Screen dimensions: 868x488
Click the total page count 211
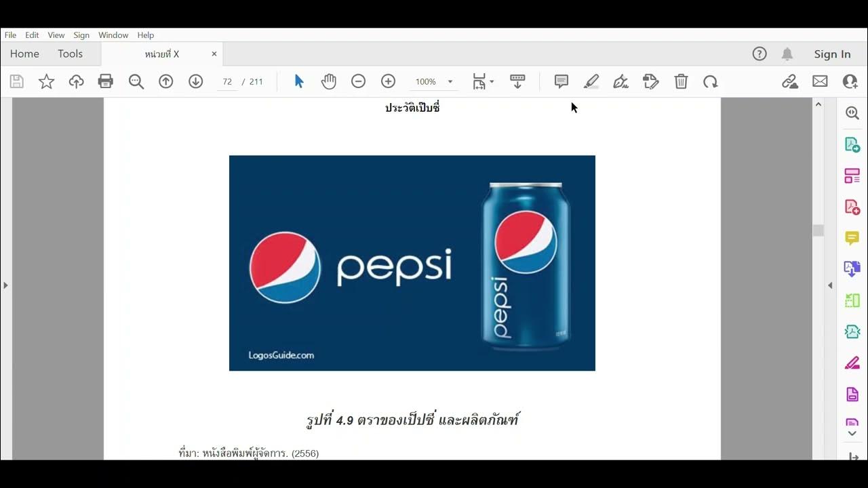tap(256, 82)
